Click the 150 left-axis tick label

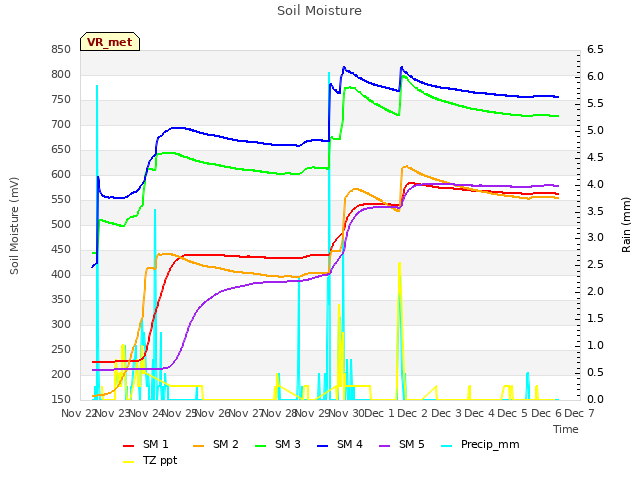coord(61,400)
